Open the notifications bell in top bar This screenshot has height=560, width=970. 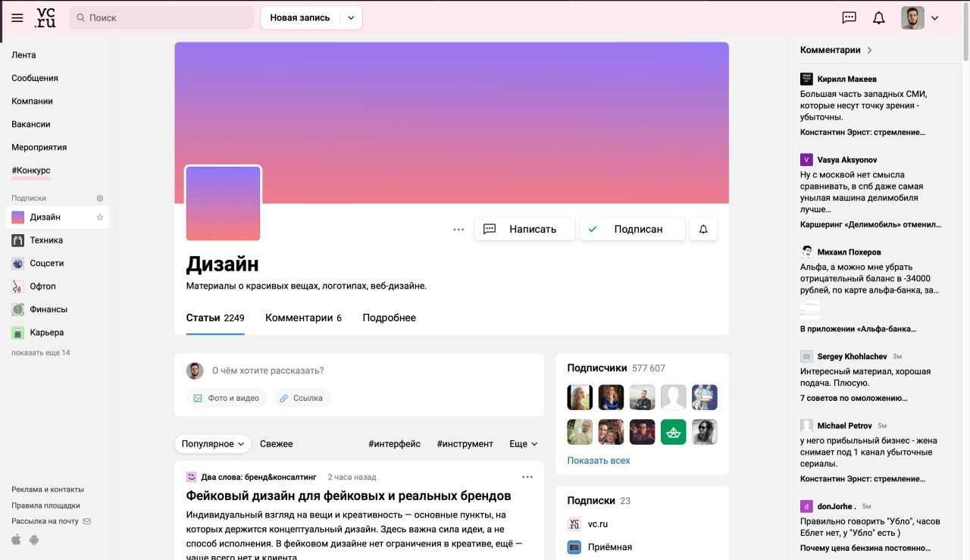(878, 18)
